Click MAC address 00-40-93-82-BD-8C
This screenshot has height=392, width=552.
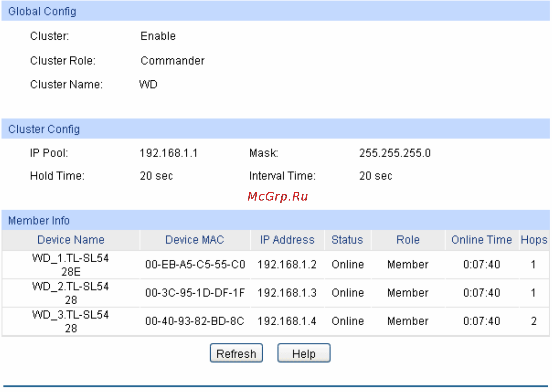click(195, 321)
